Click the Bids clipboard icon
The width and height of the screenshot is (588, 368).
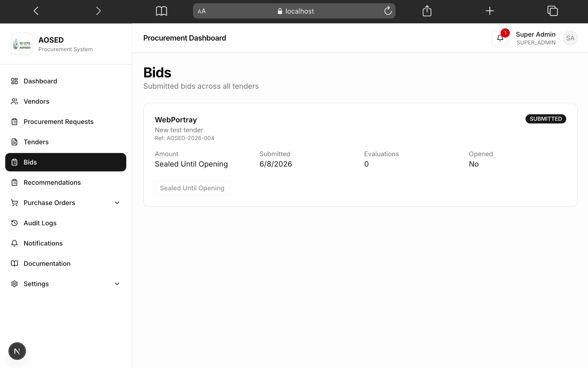click(14, 162)
